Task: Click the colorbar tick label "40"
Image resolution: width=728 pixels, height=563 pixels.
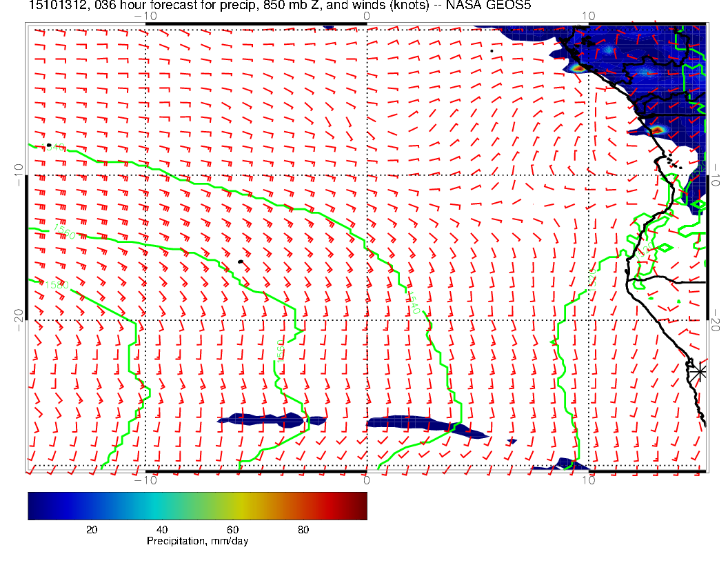Action: [x=162, y=530]
